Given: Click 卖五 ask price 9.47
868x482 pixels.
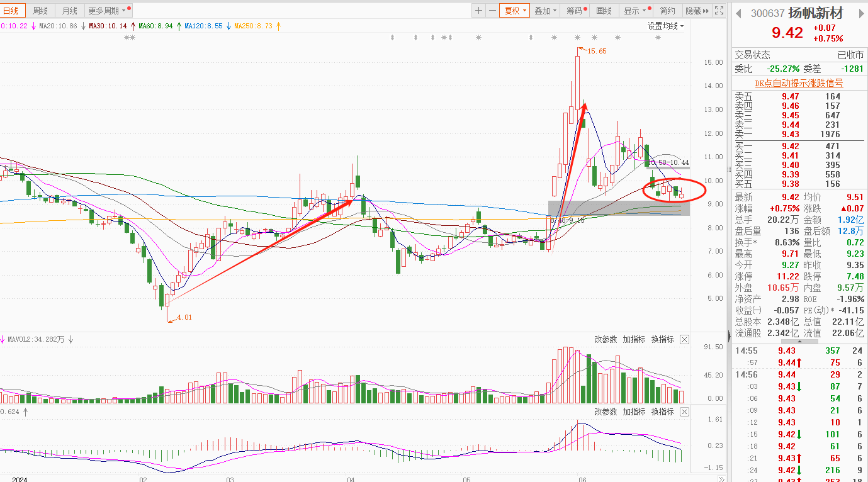Looking at the screenshot, I should click(791, 97).
